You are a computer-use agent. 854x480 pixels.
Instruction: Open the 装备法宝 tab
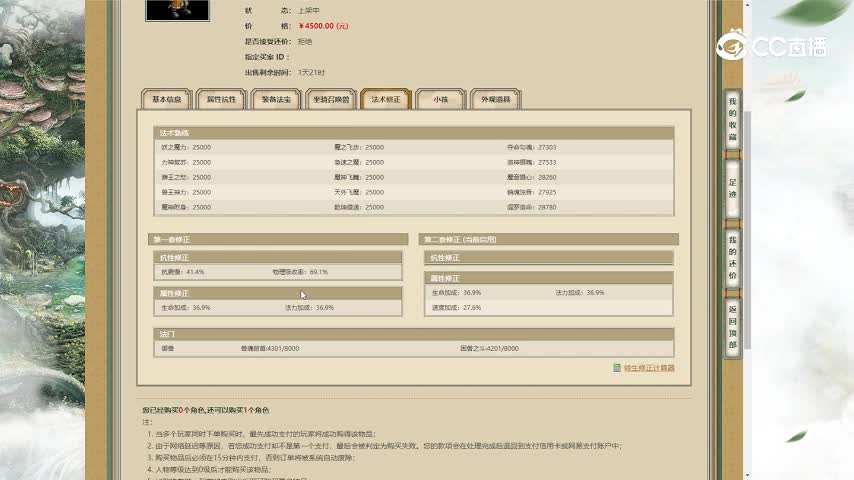pos(276,99)
